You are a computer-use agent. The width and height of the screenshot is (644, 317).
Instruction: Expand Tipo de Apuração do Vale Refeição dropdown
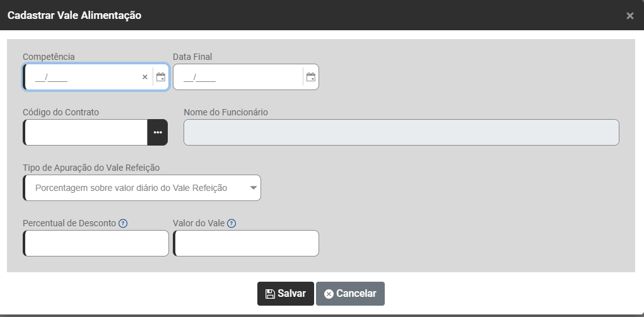click(253, 188)
